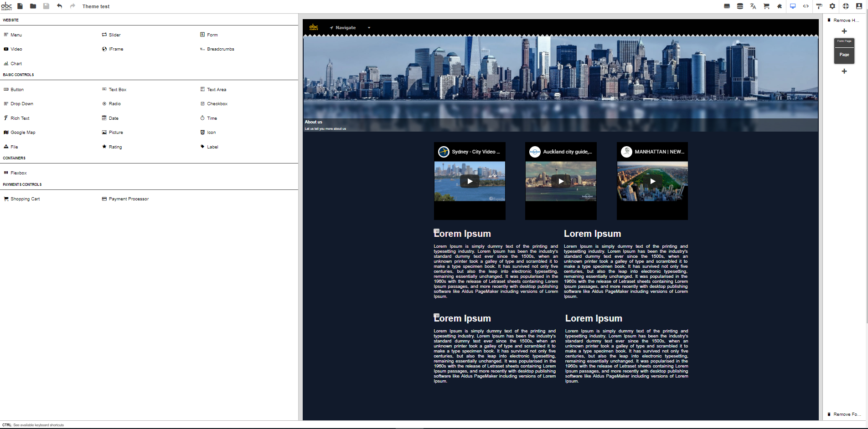This screenshot has height=429, width=868.
Task: Select the Rich Text control
Action: point(16,118)
